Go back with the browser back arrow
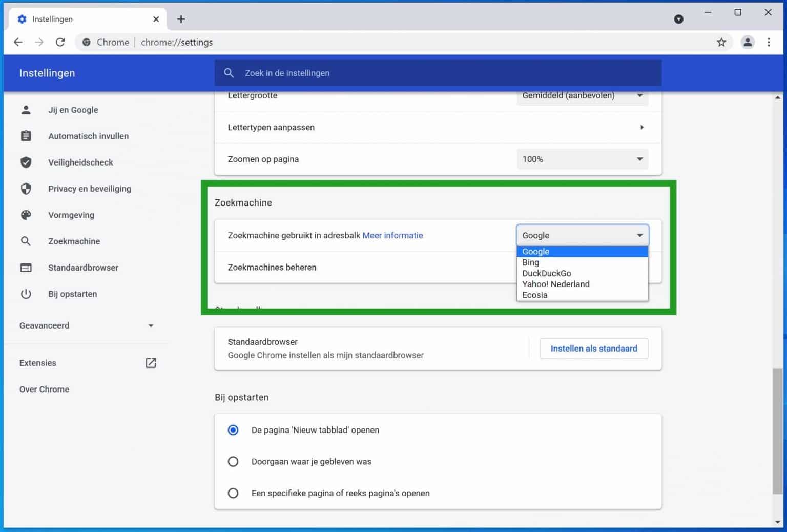Viewport: 787px width, 532px height. (x=18, y=42)
